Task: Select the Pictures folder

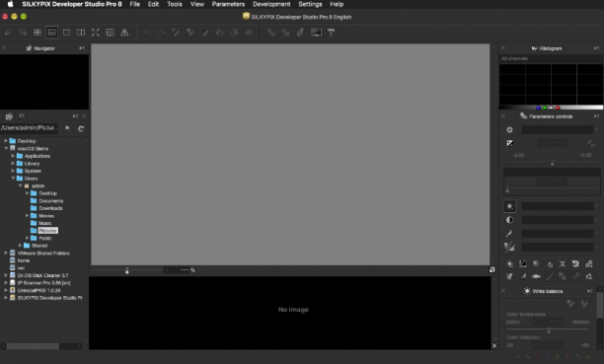Action: [47, 231]
